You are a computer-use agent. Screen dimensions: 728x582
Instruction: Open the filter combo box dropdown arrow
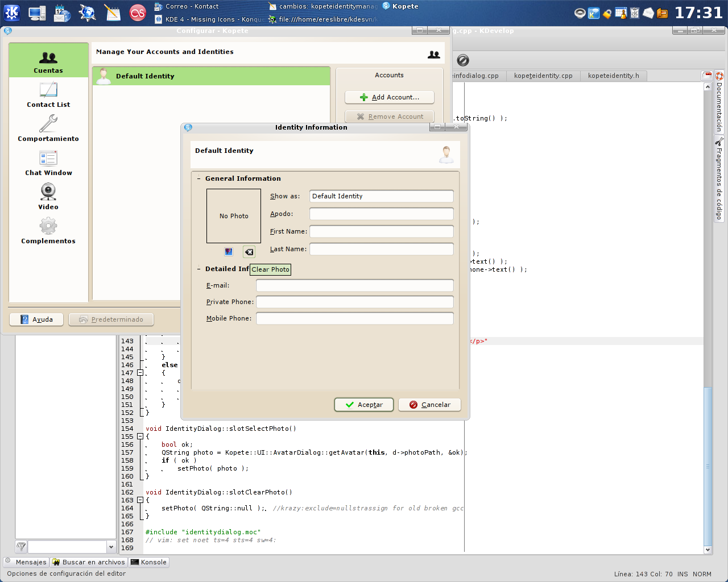(x=110, y=547)
